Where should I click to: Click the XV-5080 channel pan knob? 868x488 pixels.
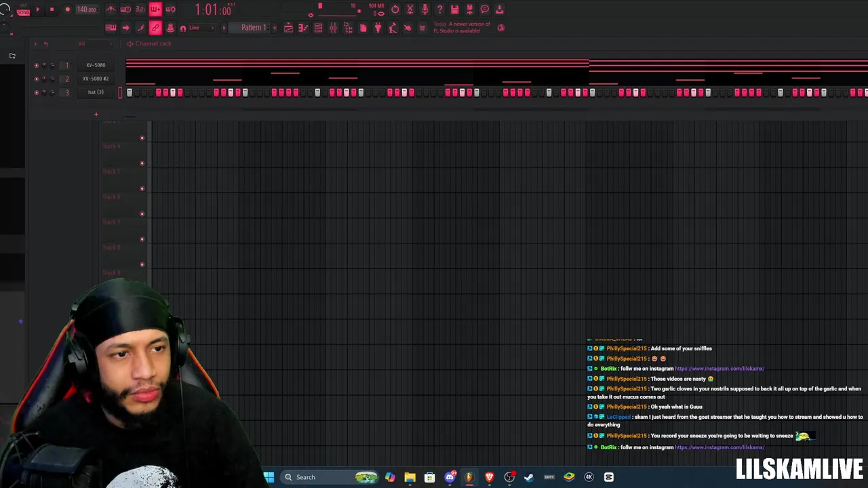44,66
